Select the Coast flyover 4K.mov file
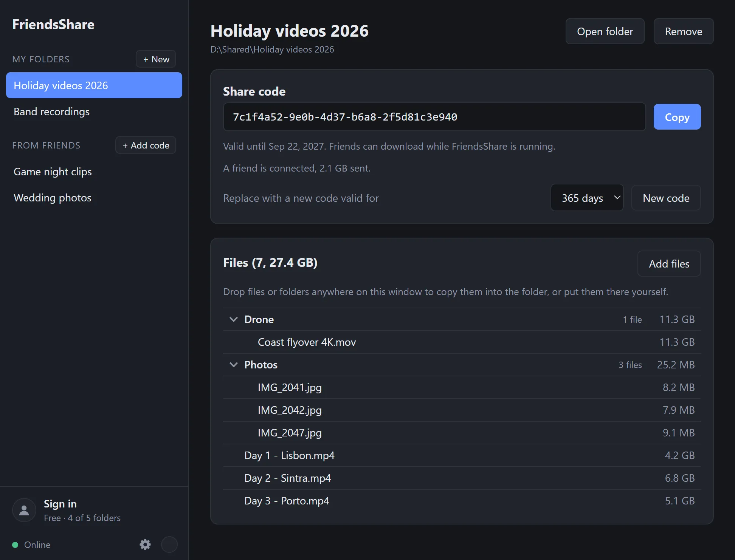The image size is (735, 560). click(462, 342)
